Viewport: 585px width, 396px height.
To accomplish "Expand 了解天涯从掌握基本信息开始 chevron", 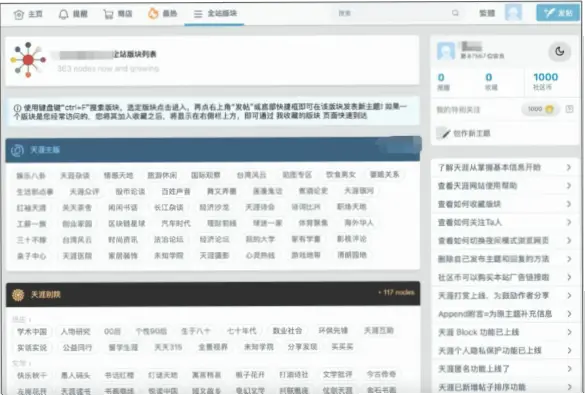I will pyautogui.click(x=569, y=167).
